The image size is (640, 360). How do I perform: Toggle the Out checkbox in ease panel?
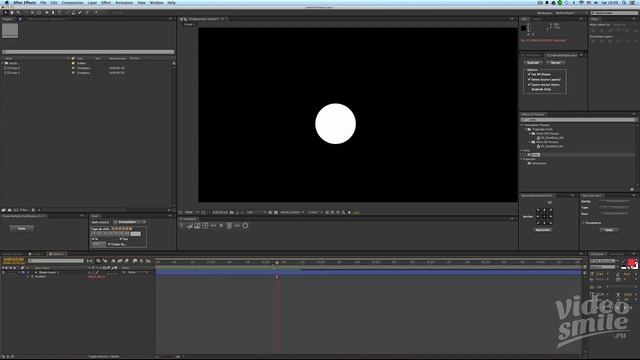tap(121, 239)
